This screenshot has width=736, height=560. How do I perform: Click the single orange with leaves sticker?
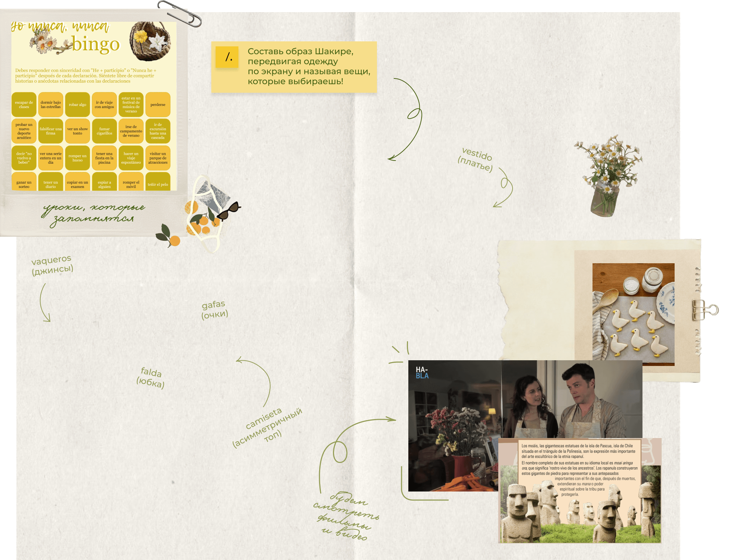168,235
